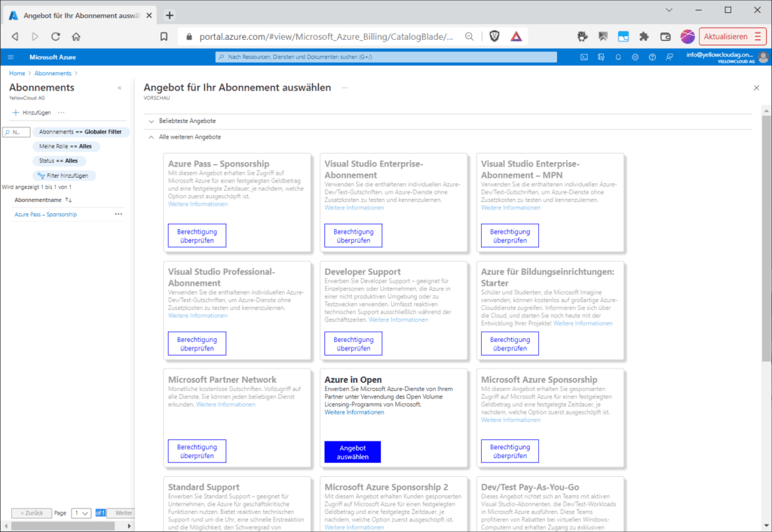Check eligibility for Developer Support

tap(353, 344)
